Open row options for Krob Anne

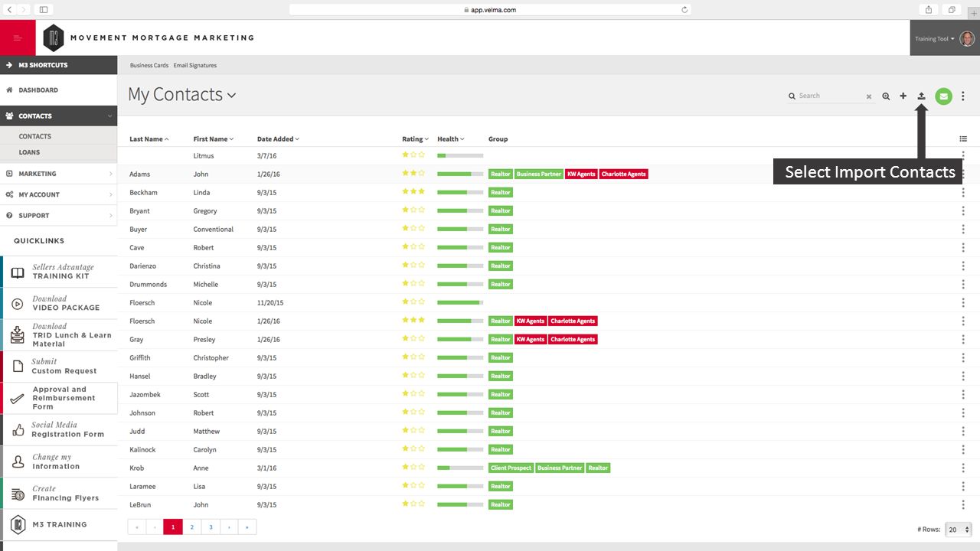963,468
